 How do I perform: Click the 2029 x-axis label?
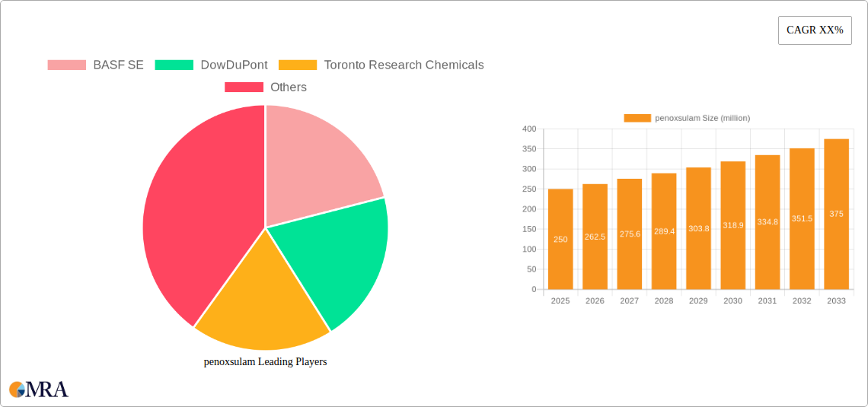[x=699, y=301]
